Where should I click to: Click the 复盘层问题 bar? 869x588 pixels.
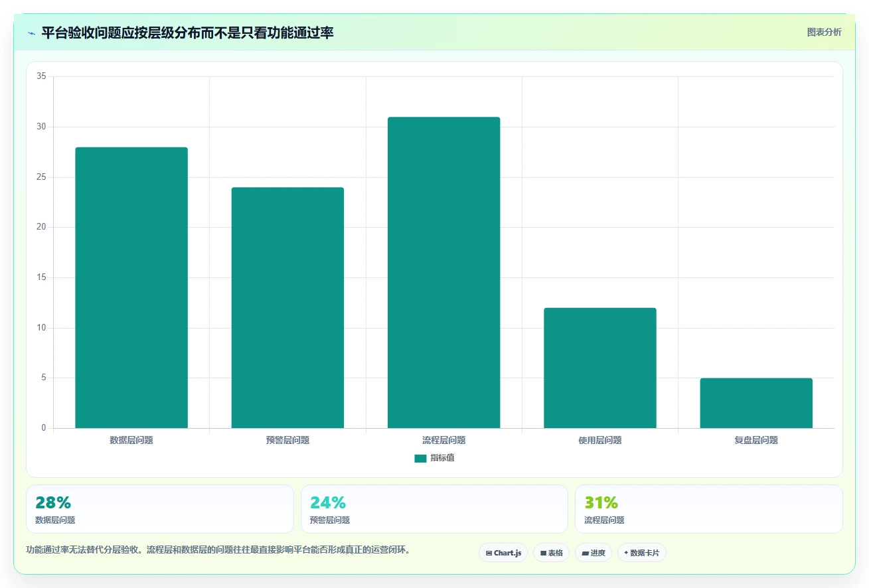756,403
